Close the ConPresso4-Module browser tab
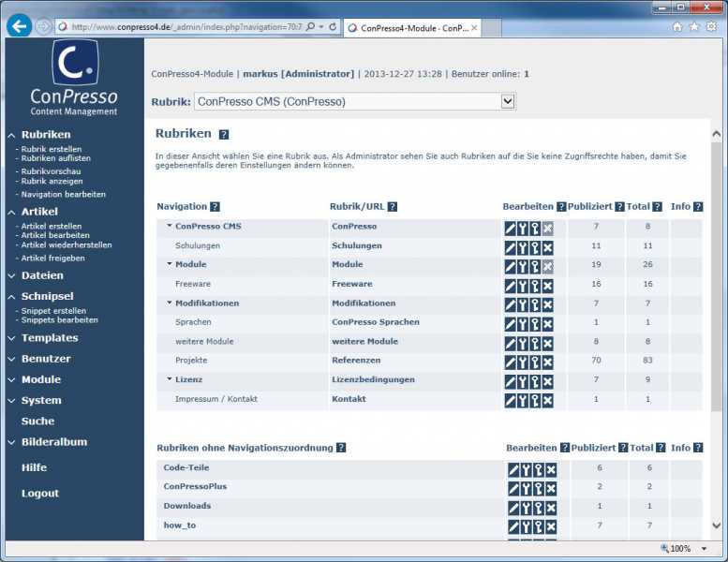The width and height of the screenshot is (728, 562). point(474,28)
